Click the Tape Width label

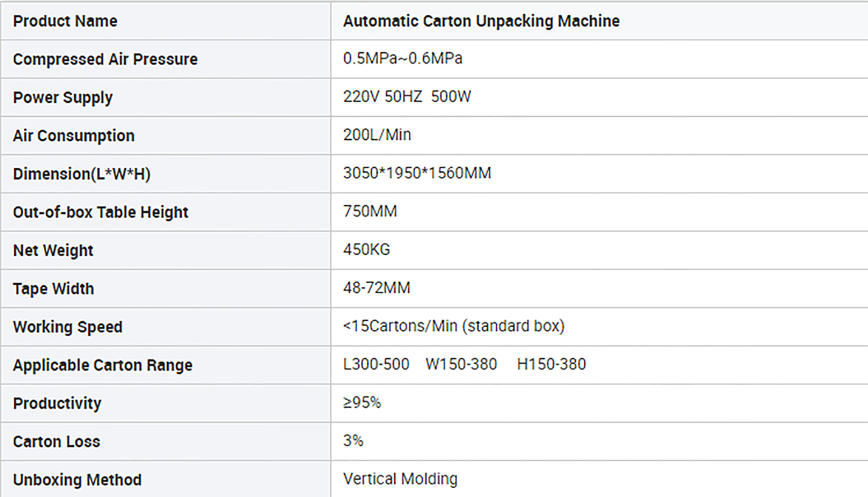[53, 289]
